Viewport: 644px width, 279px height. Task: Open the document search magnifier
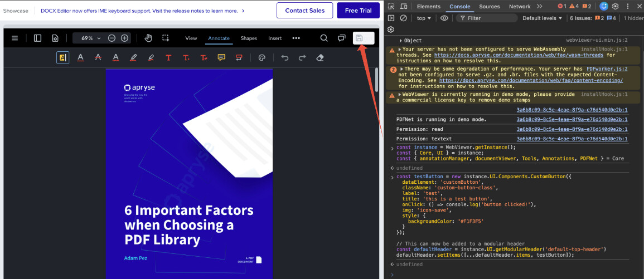(x=324, y=38)
